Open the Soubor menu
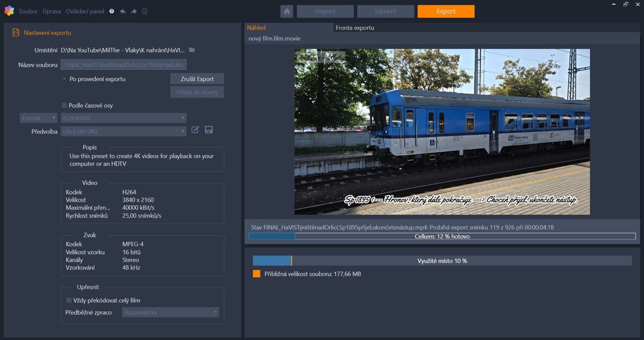 click(x=28, y=11)
